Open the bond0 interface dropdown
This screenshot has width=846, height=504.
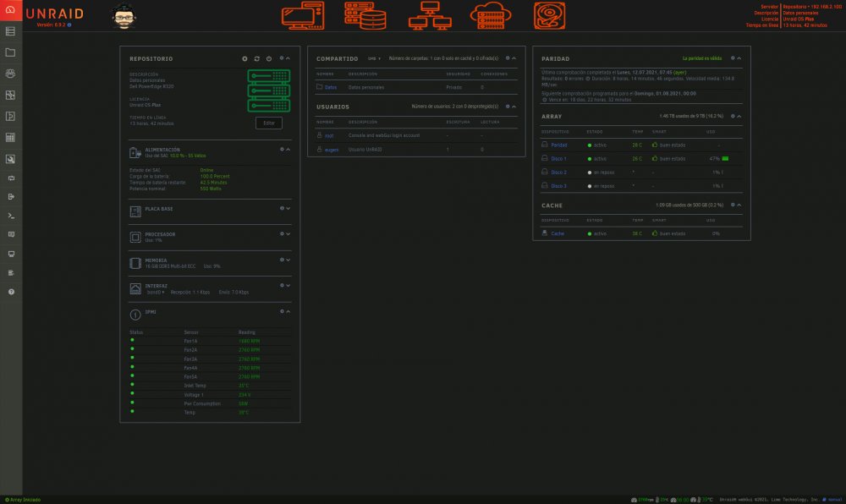pyautogui.click(x=156, y=292)
